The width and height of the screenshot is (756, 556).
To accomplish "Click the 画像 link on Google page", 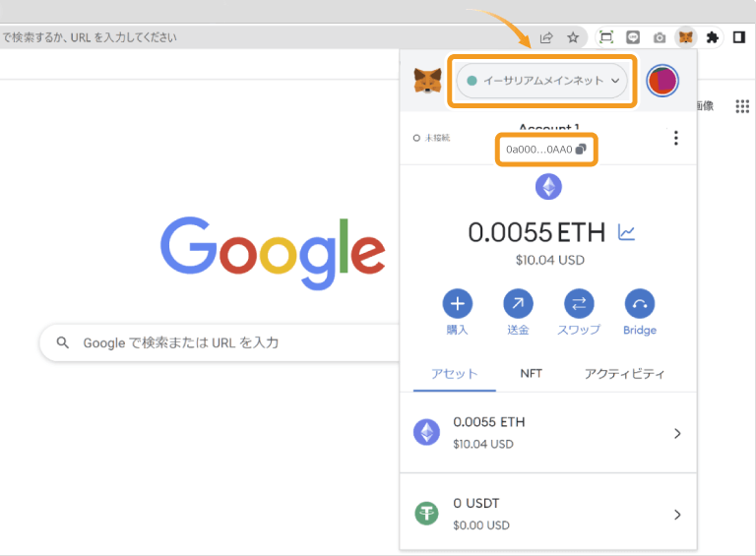I will tap(705, 106).
